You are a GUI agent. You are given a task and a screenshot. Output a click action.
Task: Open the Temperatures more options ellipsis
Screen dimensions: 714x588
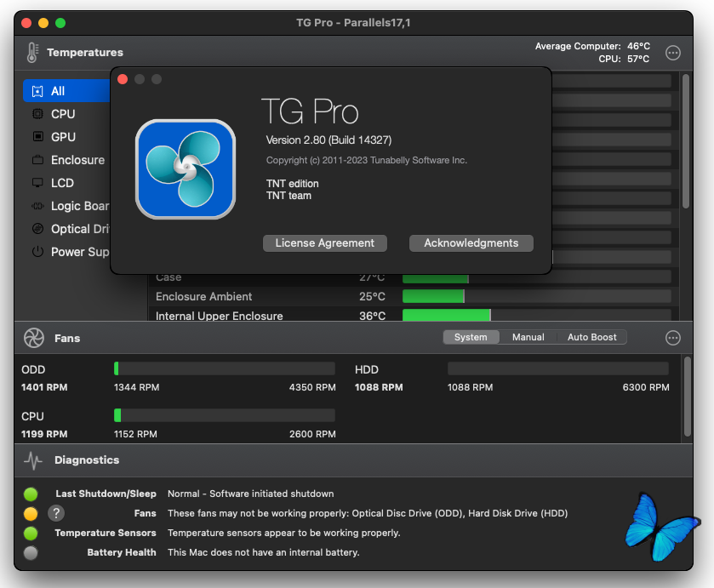click(x=672, y=53)
